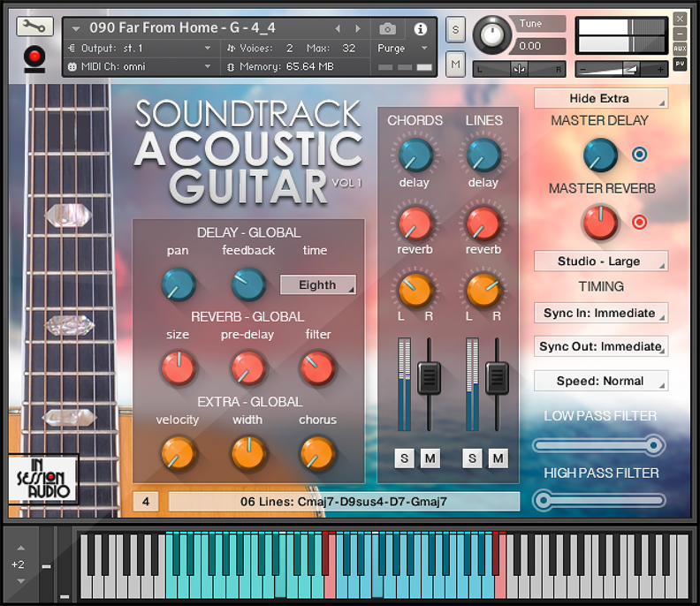This screenshot has height=606, width=700.
Task: Solo the Chords channel
Action: click(405, 458)
